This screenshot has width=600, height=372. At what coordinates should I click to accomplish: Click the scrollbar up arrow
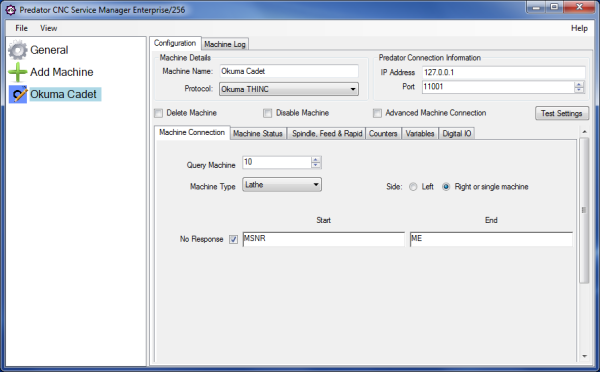(584, 132)
